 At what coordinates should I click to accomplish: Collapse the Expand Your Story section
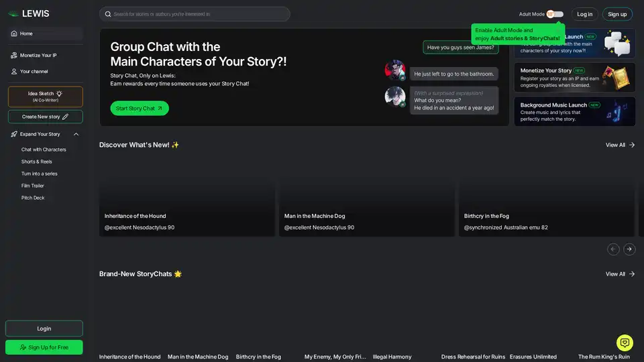click(76, 134)
